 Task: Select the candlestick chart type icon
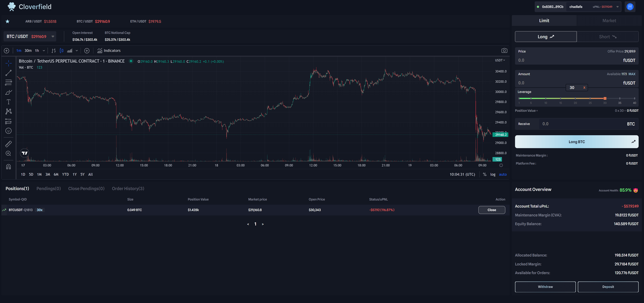[61, 51]
